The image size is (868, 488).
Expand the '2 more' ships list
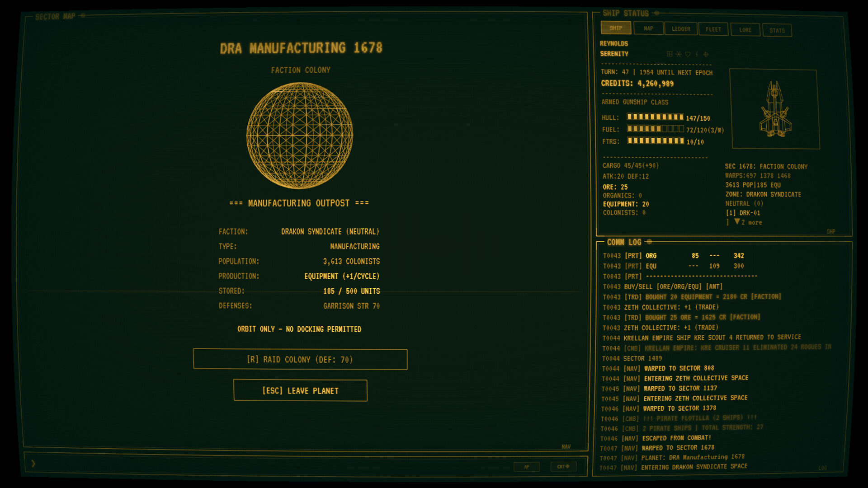click(x=749, y=222)
